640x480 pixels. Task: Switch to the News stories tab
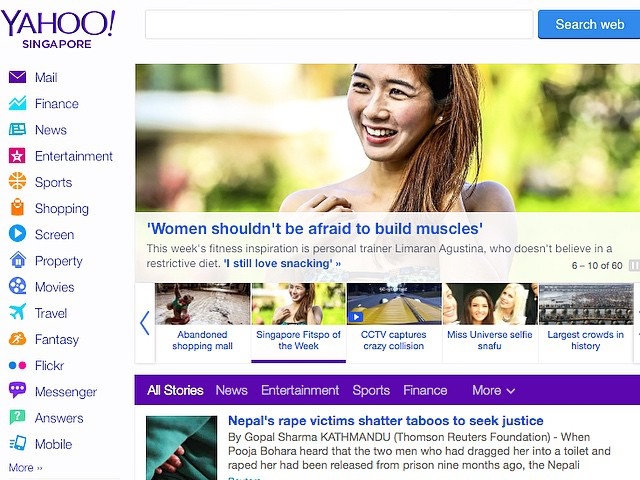click(231, 390)
